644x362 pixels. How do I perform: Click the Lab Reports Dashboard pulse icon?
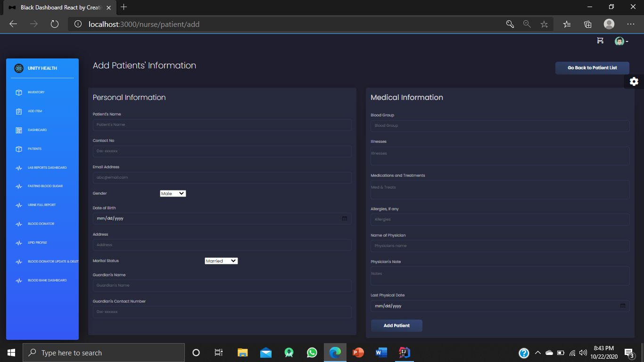[19, 168]
